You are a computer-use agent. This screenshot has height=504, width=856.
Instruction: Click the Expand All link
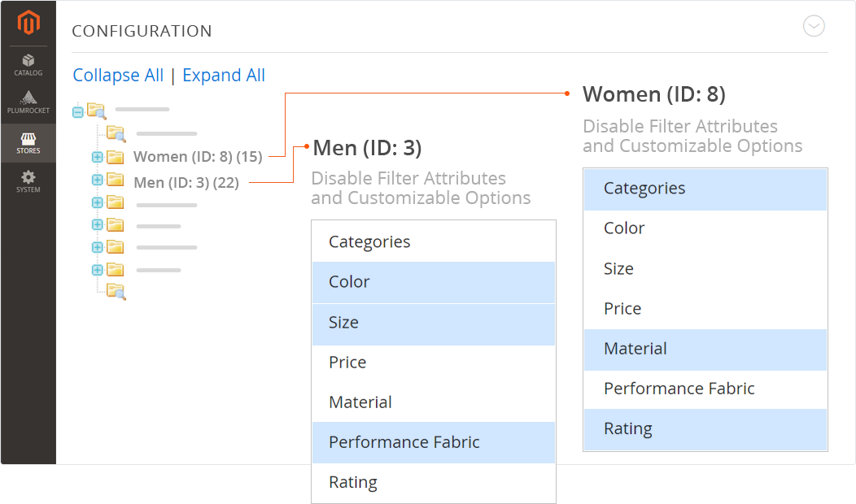(224, 76)
